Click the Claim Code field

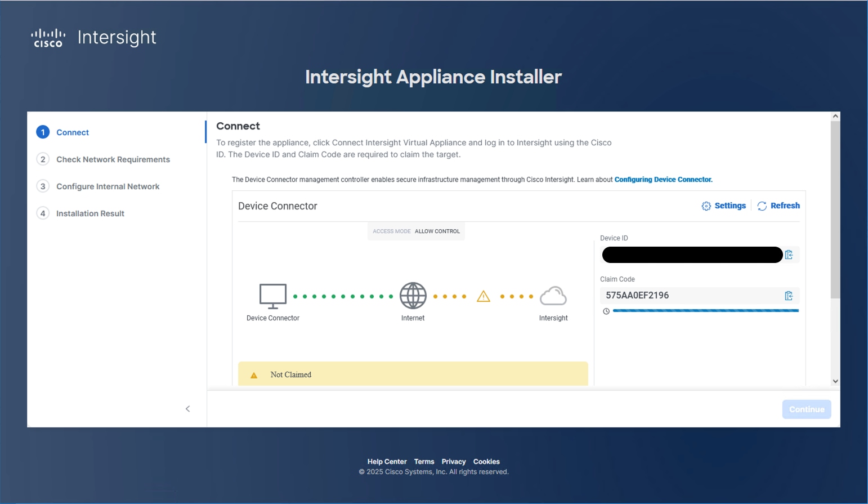(x=700, y=296)
